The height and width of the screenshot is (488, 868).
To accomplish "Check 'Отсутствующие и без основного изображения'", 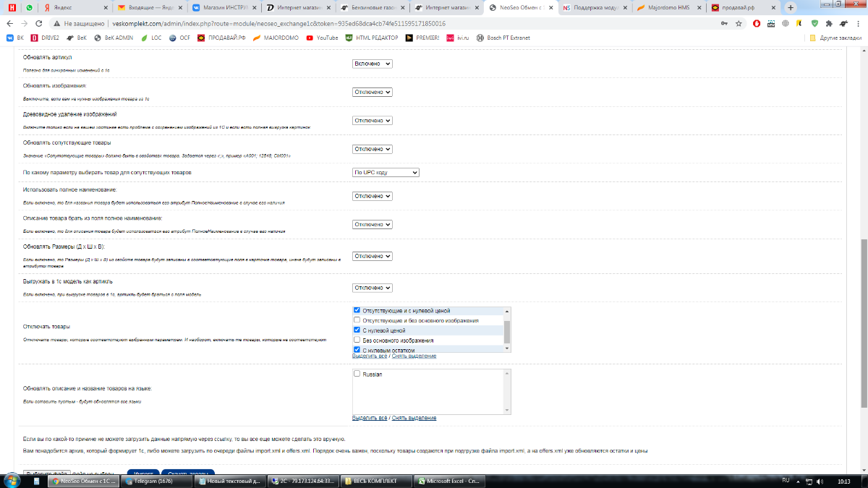I will [x=357, y=320].
